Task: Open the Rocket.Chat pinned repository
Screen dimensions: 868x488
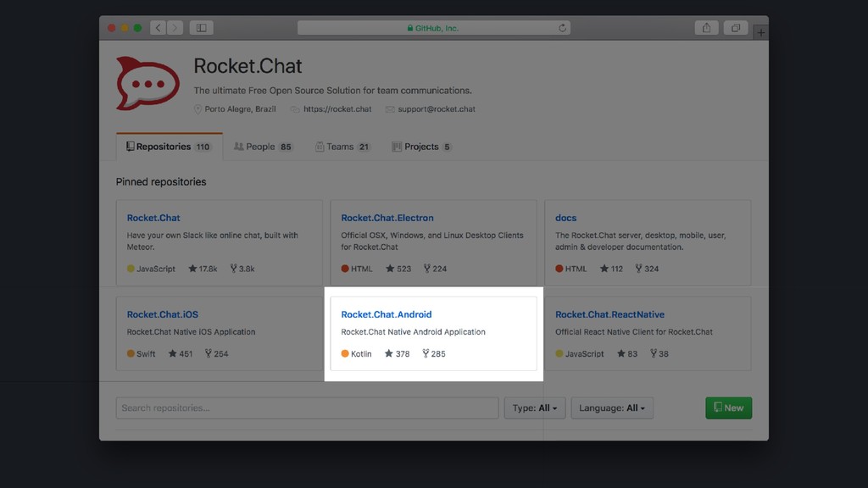Action: pos(153,218)
